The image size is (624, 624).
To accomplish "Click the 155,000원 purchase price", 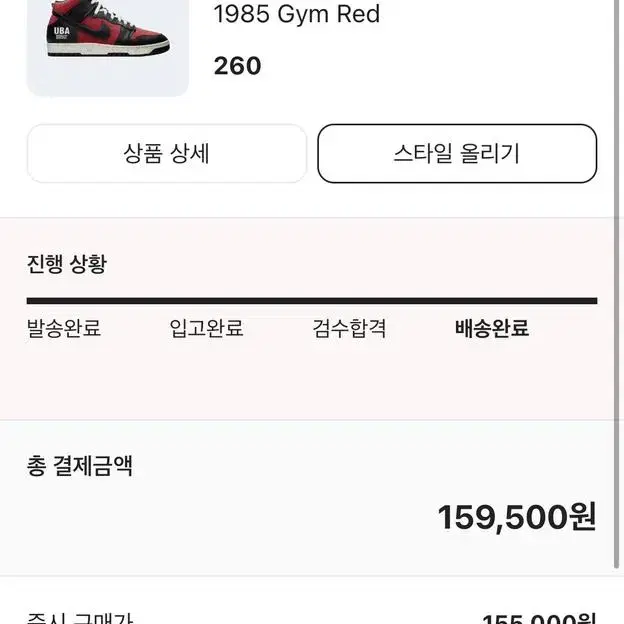I will [x=539, y=619].
